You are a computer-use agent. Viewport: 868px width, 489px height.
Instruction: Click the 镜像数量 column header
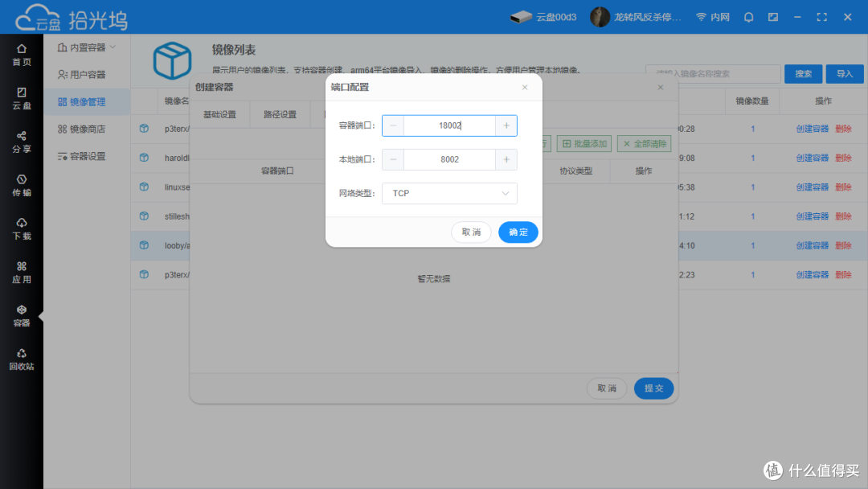[751, 101]
